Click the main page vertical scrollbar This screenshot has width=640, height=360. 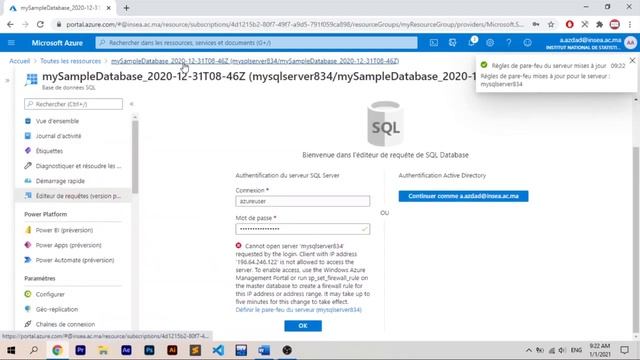636,239
